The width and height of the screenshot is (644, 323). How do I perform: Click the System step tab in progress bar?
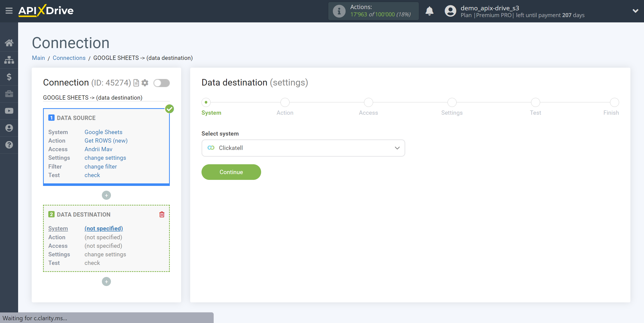206,102
